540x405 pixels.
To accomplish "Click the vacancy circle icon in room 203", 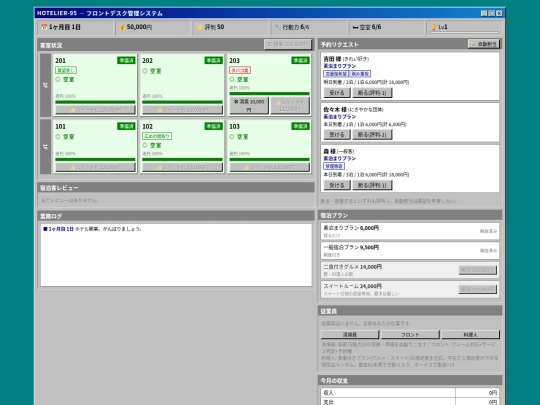I will click(232, 79).
